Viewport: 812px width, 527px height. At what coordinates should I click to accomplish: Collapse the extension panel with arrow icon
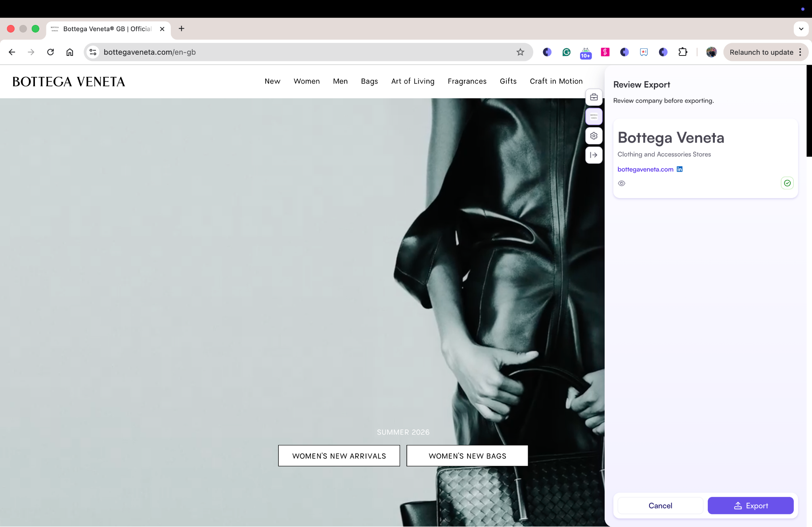tap(594, 155)
